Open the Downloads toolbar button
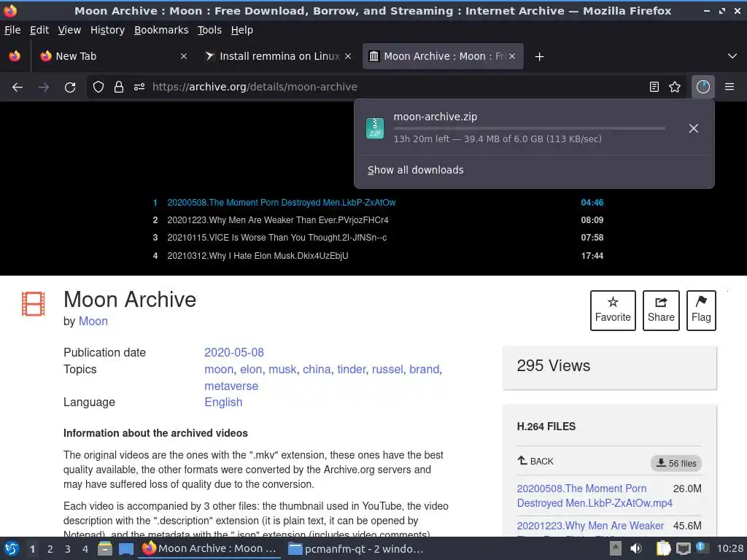Viewport: 747px width, 560px height. point(703,87)
